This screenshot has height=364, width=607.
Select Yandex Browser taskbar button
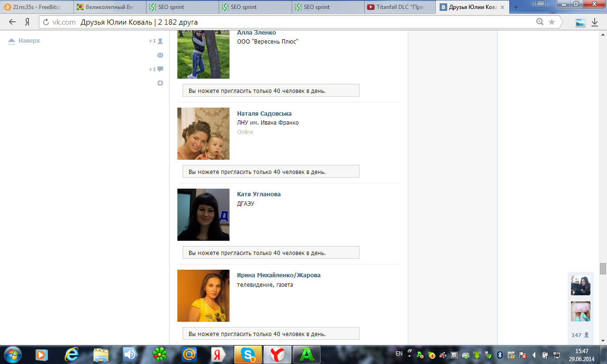pos(277,355)
